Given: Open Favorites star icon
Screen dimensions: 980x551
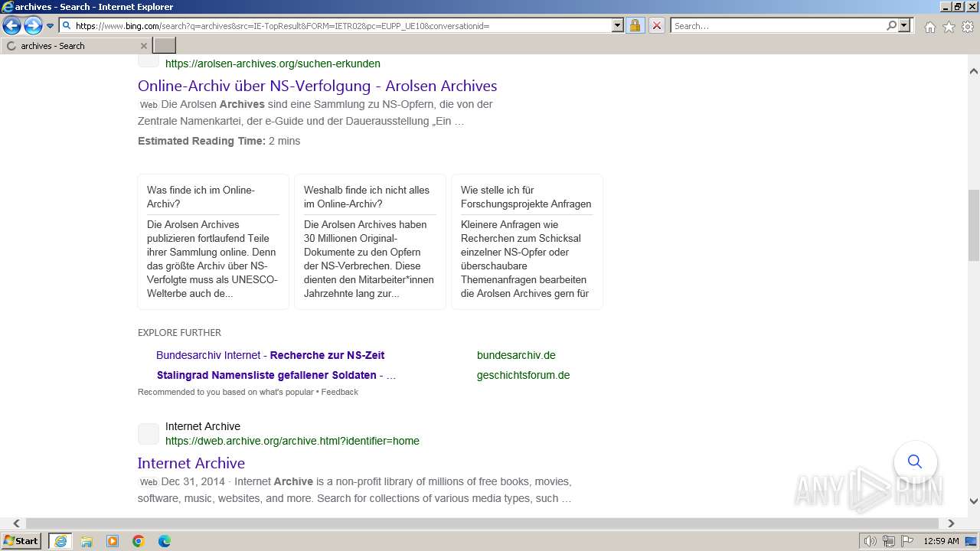Looking at the screenshot, I should click(x=949, y=27).
